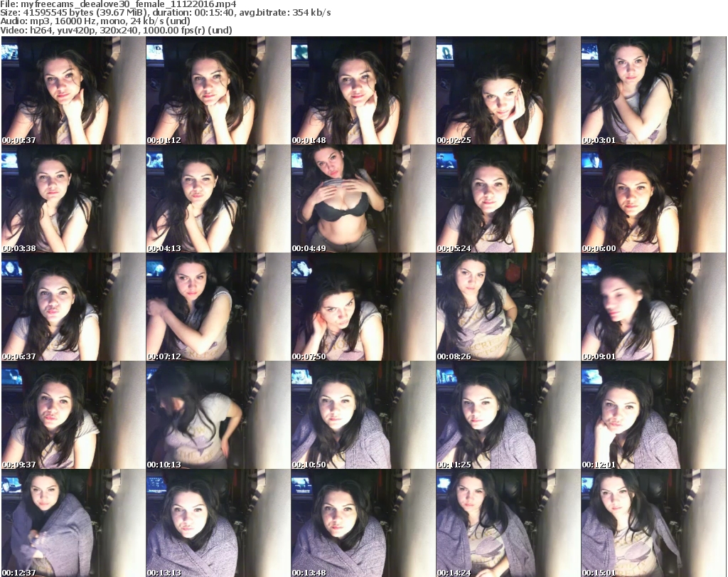Choose the thumbnail at 00:13:48
This screenshot has height=577, width=728.
pos(363,523)
